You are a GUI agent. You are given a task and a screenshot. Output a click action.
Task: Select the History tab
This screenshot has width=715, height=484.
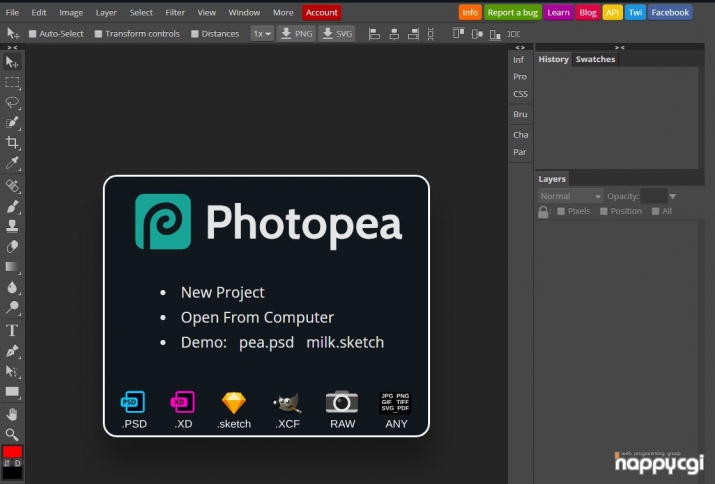pyautogui.click(x=553, y=59)
